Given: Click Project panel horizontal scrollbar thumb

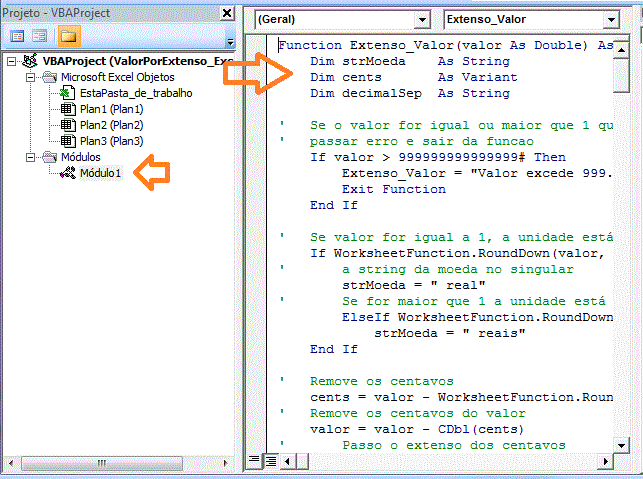Looking at the screenshot, I should [x=101, y=463].
